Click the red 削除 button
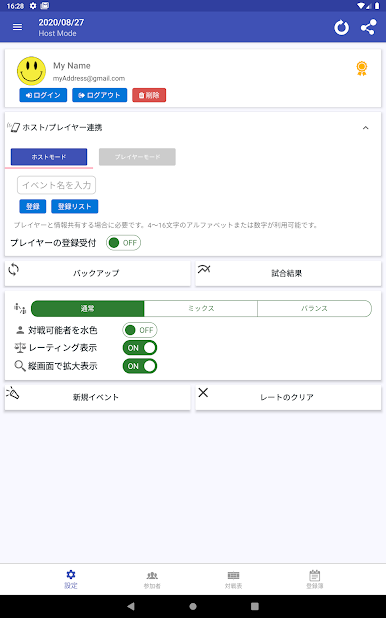This screenshot has height=618, width=386. point(149,95)
